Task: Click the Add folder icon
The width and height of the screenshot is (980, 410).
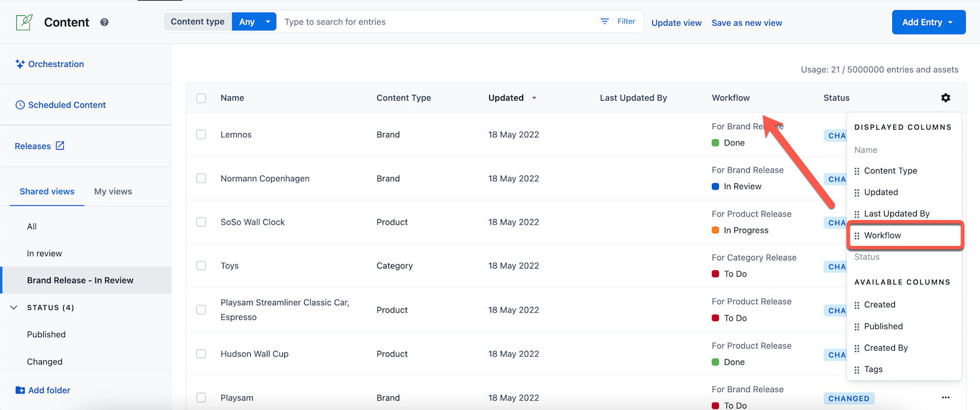Action: pos(20,390)
